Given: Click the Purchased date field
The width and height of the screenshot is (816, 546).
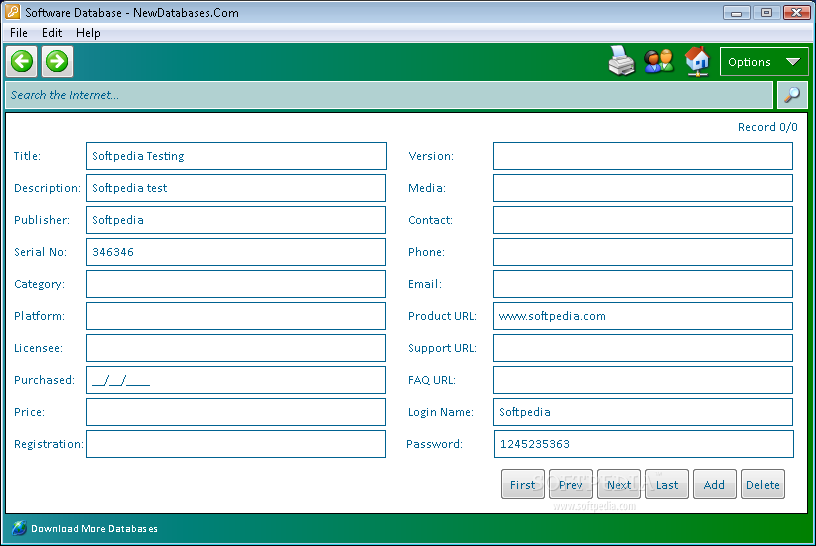Looking at the screenshot, I should tap(236, 380).
